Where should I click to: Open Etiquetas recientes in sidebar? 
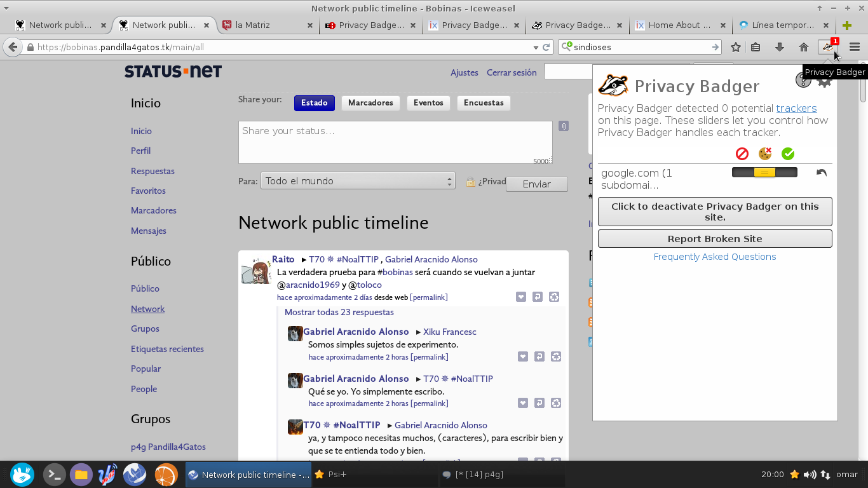167,349
